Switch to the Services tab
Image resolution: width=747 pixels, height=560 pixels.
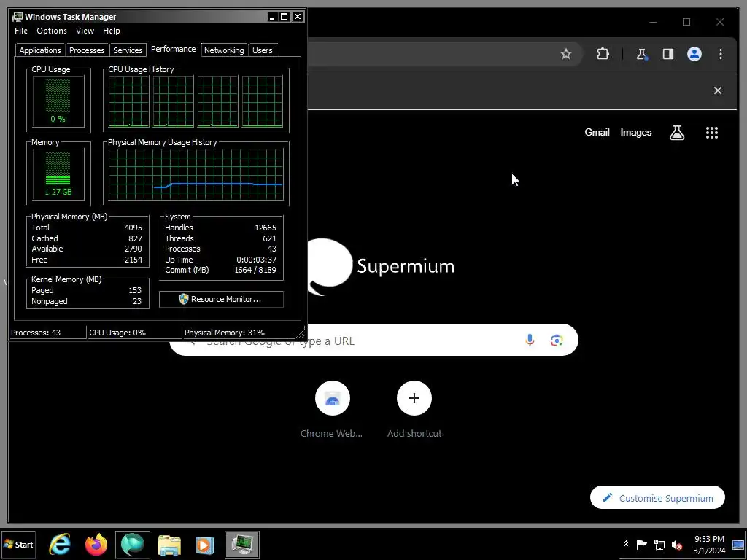click(x=128, y=50)
